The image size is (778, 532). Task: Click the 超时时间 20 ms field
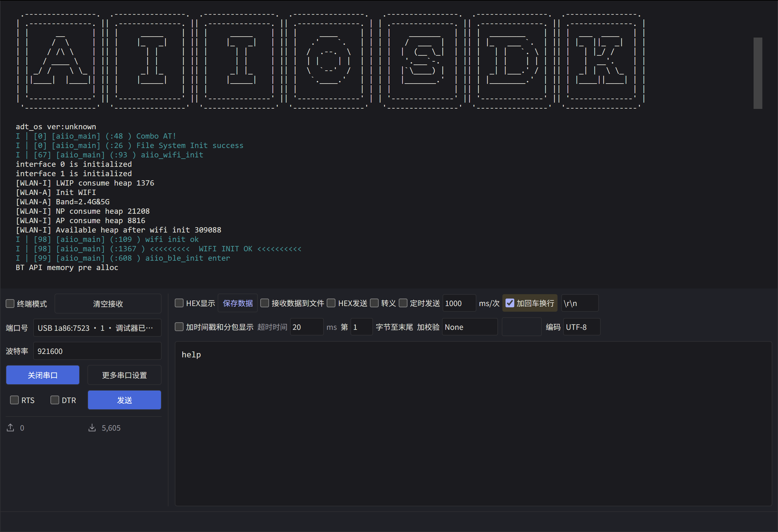[x=307, y=327]
